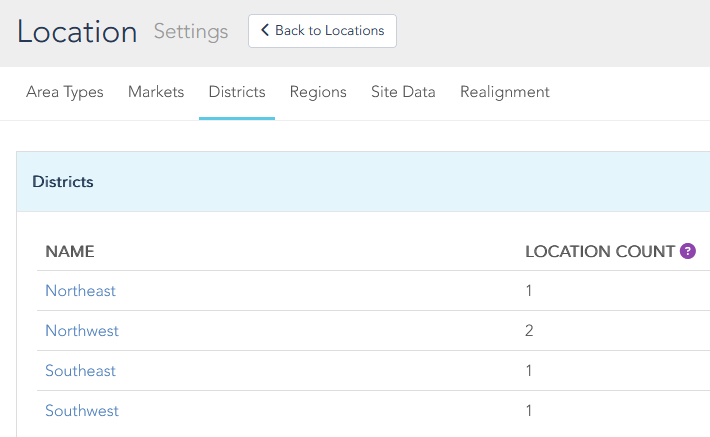
Task: Open the Markets tab
Action: coord(156,92)
